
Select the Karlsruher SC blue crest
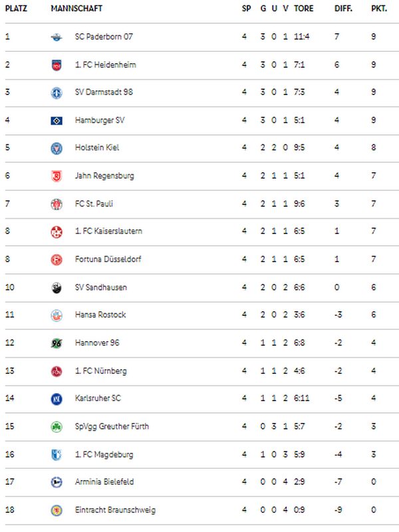pyautogui.click(x=57, y=398)
